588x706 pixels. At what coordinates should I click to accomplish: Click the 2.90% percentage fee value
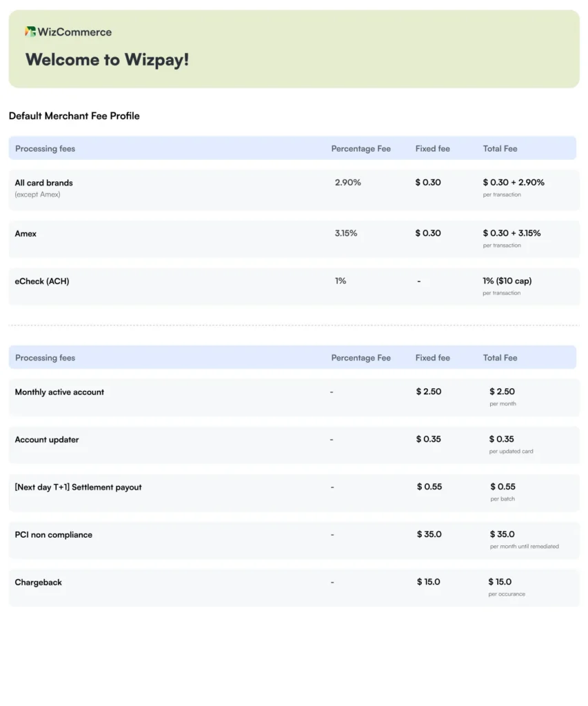[x=347, y=183]
